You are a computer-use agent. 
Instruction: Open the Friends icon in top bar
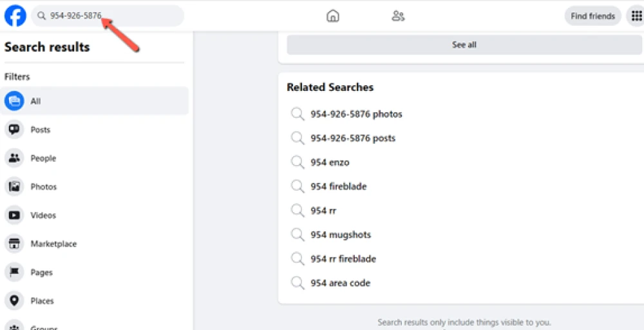pyautogui.click(x=398, y=16)
